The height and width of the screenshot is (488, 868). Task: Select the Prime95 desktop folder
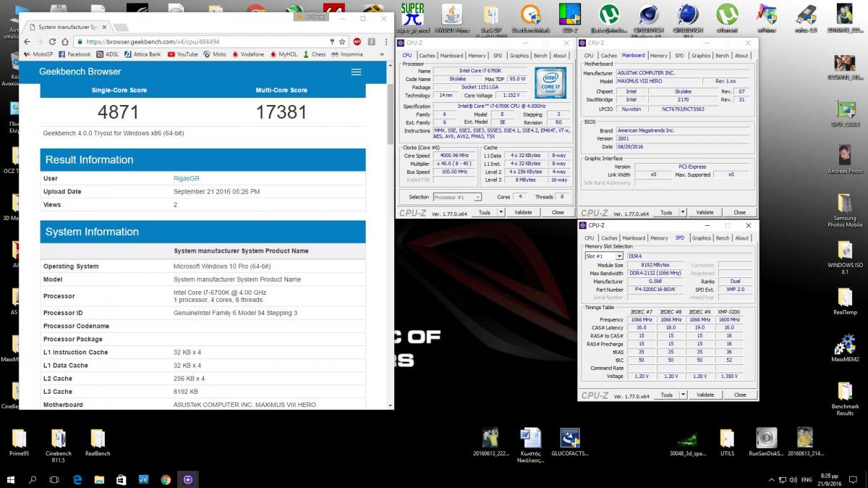[x=20, y=442]
